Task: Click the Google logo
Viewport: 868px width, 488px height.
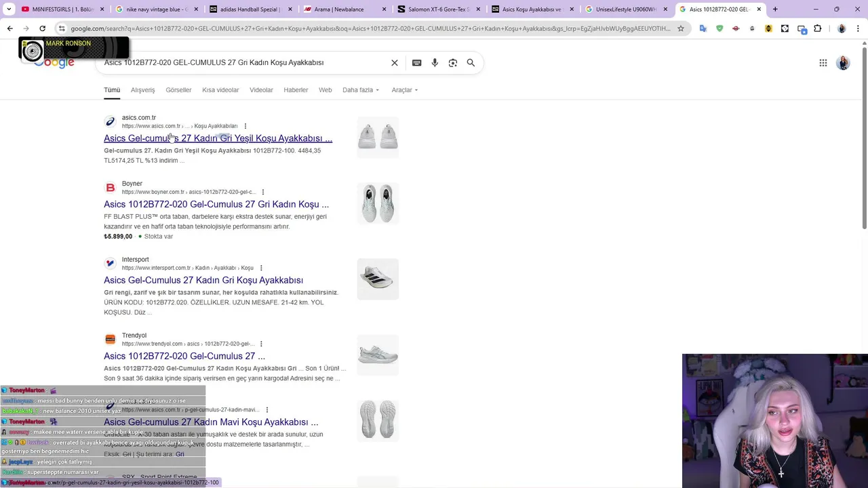Action: (x=54, y=62)
